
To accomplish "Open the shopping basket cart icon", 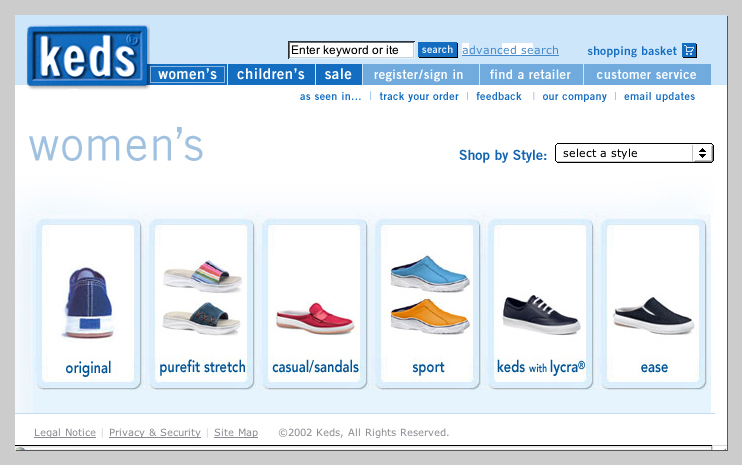I will [689, 50].
